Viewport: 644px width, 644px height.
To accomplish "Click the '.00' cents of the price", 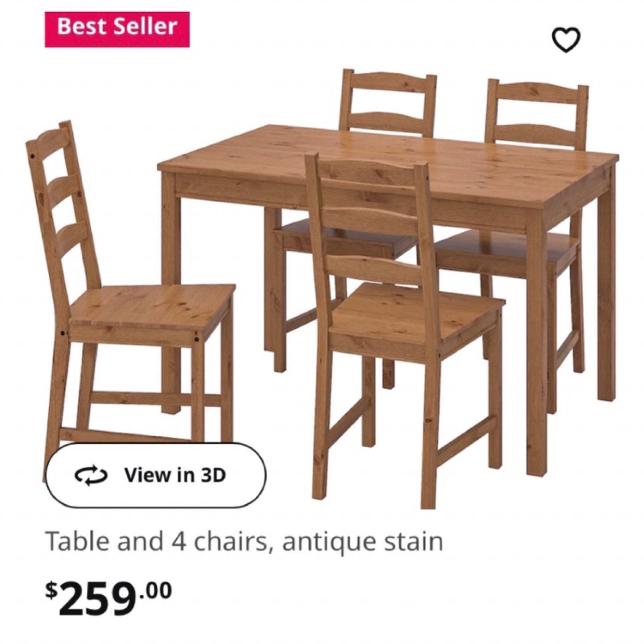I will (155, 590).
